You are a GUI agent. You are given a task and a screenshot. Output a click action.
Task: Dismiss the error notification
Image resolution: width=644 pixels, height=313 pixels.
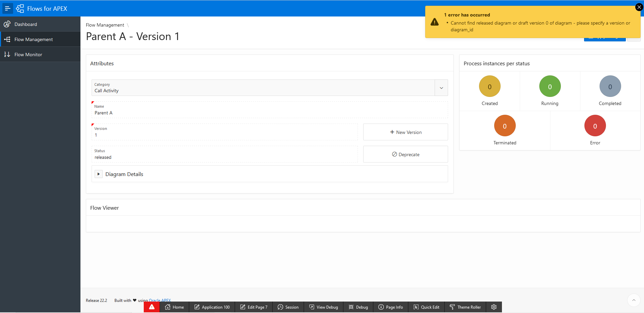[639, 7]
